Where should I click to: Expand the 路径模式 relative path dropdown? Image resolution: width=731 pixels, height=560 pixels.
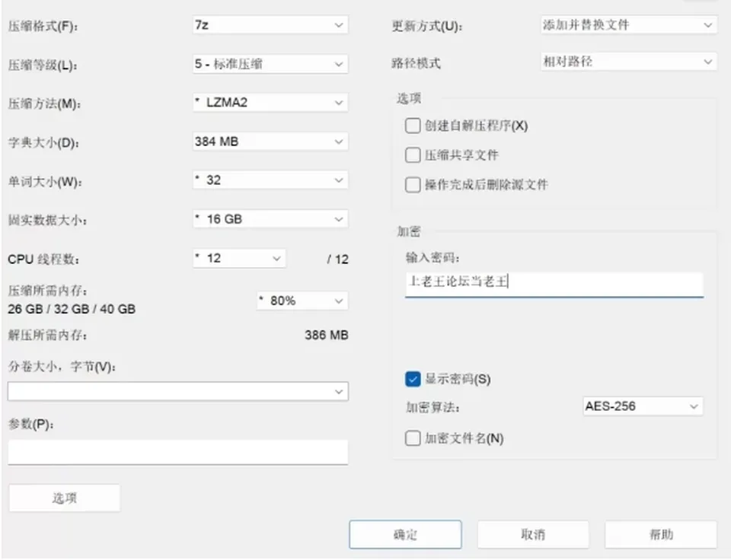[629, 62]
